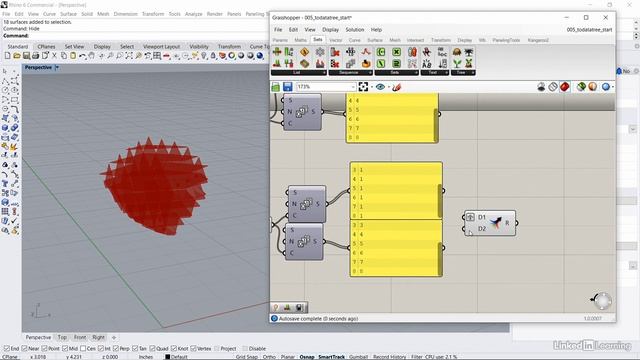Click Gumball in status bar
This screenshot has height=360, width=640.
tap(358, 357)
